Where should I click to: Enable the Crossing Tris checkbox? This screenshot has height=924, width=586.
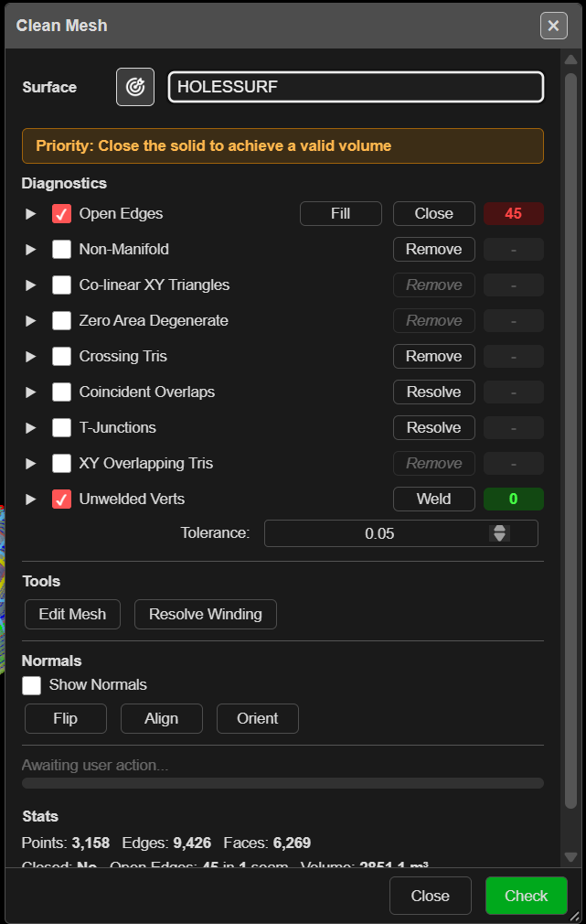point(62,357)
